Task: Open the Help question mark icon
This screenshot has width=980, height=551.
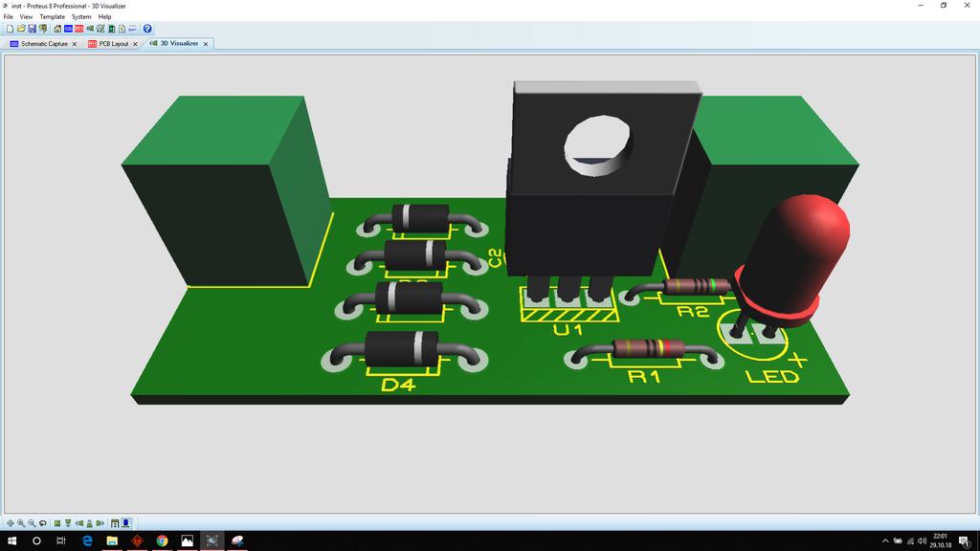Action: (x=147, y=29)
